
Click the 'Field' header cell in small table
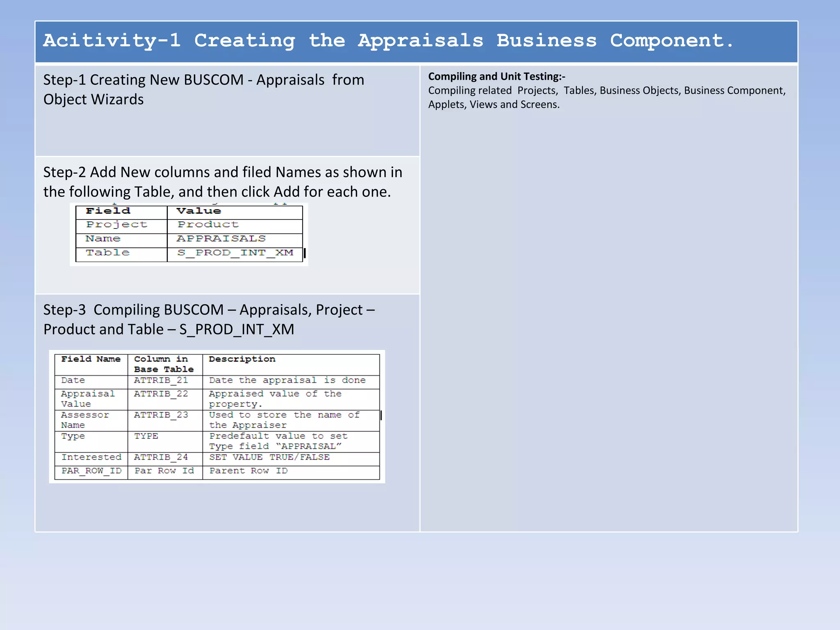(x=121, y=212)
